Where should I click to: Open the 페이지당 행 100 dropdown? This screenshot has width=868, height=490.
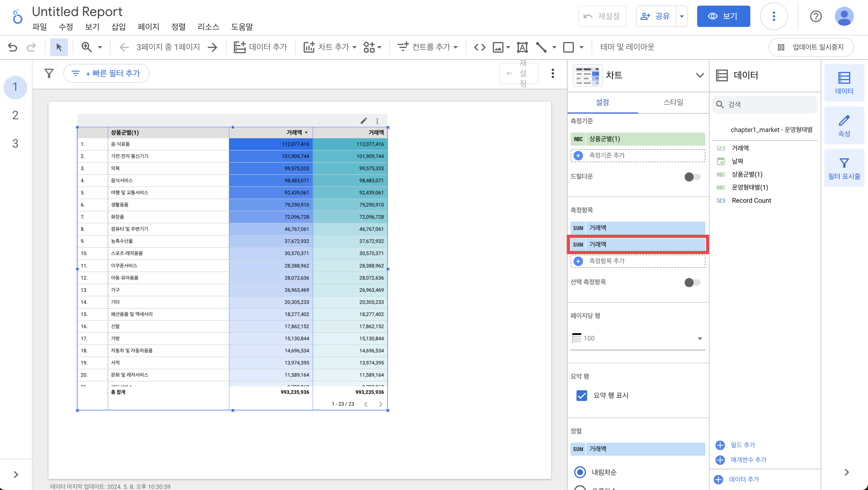[x=637, y=338]
